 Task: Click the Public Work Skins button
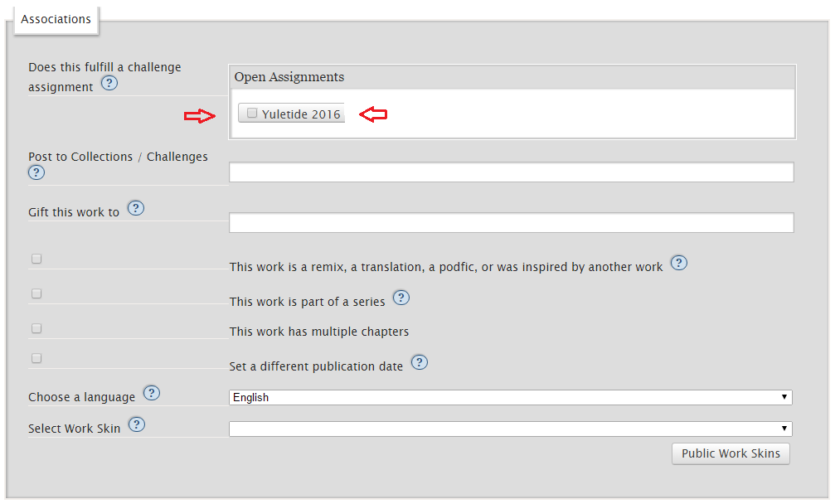pos(731,453)
